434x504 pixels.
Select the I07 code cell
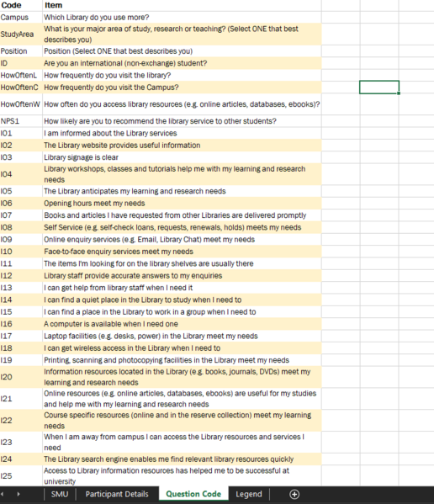(21, 215)
